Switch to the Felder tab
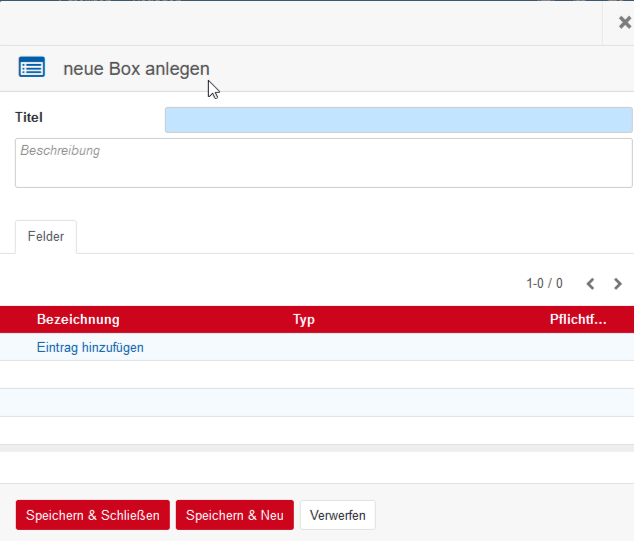 point(46,237)
